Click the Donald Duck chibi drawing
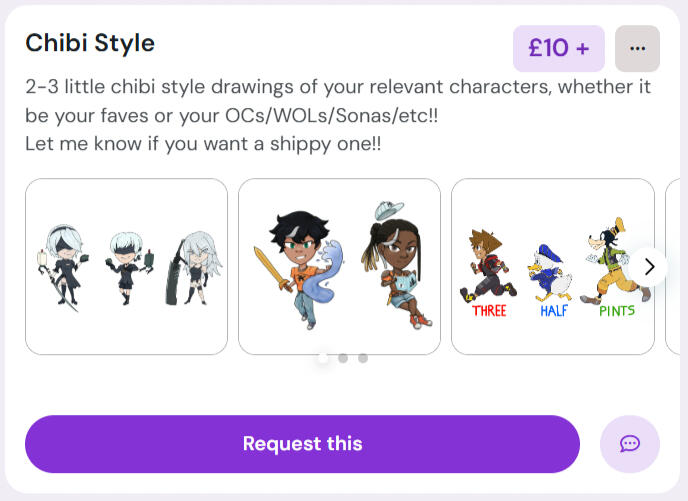The height and width of the screenshot is (501, 688). [549, 270]
